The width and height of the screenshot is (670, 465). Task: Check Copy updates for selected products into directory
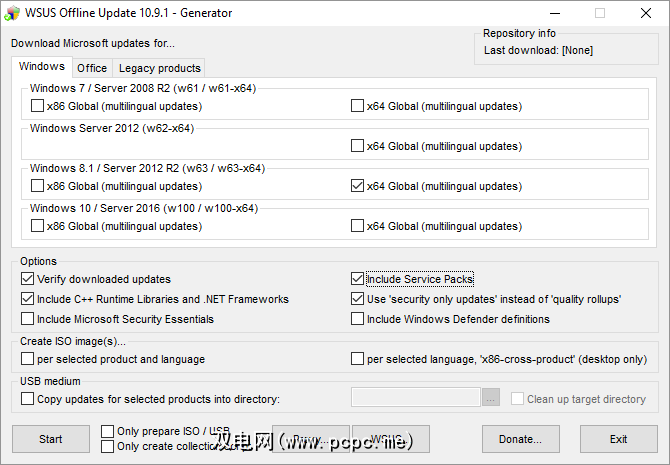pyautogui.click(x=28, y=399)
